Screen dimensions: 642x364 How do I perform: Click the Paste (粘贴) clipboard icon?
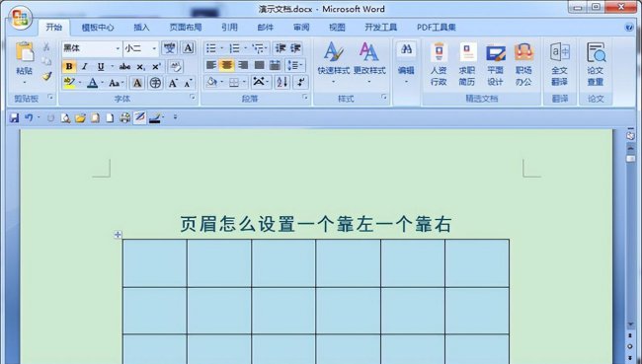coord(25,52)
